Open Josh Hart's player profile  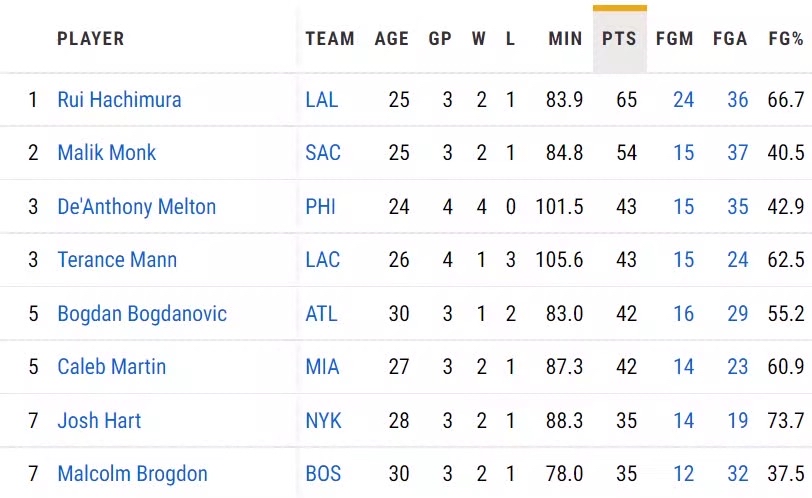pyautogui.click(x=99, y=421)
